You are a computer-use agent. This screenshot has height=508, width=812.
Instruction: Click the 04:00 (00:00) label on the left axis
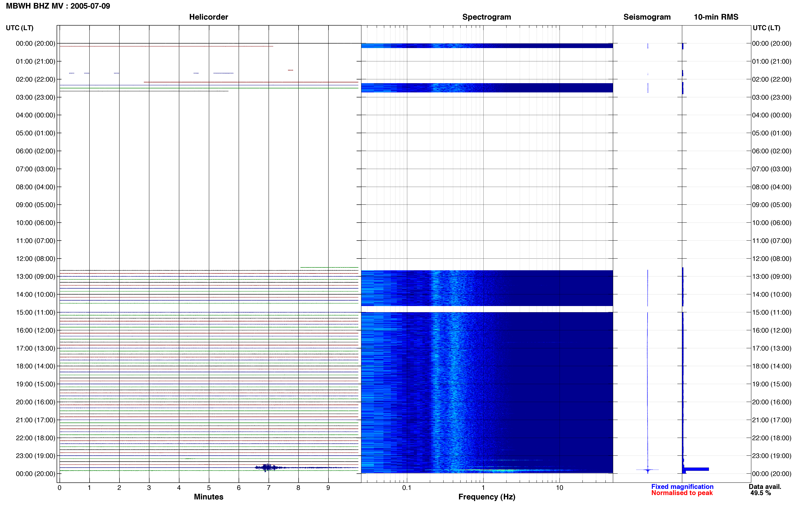pos(36,115)
